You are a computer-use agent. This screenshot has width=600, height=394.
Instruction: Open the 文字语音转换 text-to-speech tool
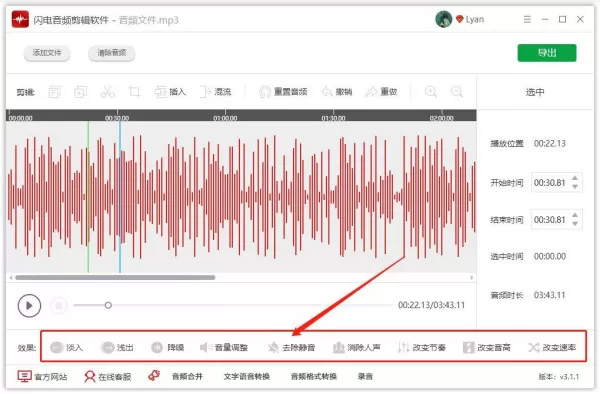(247, 377)
